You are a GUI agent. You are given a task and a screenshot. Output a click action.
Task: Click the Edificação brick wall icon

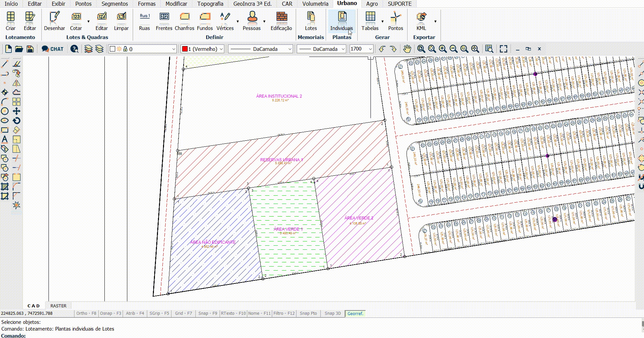[x=281, y=17]
